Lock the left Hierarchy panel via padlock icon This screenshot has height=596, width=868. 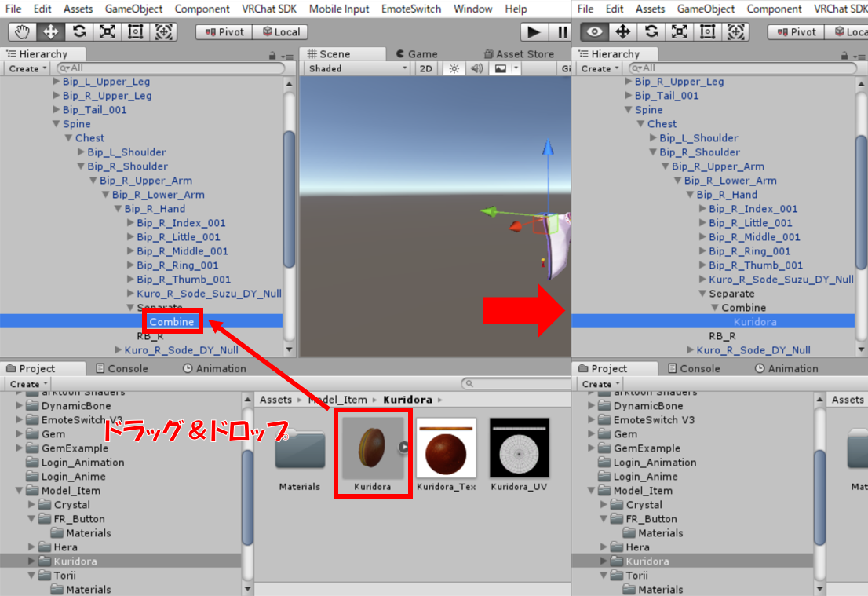pyautogui.click(x=272, y=55)
